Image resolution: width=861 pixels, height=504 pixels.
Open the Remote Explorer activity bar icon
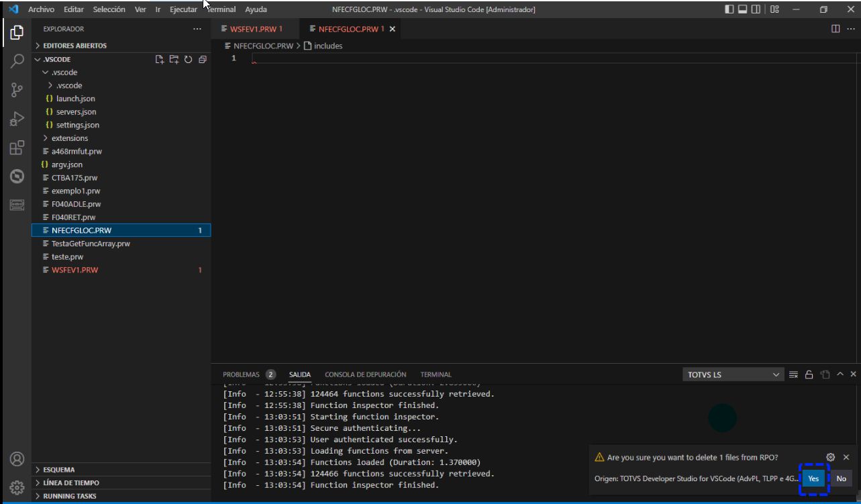tap(17, 205)
